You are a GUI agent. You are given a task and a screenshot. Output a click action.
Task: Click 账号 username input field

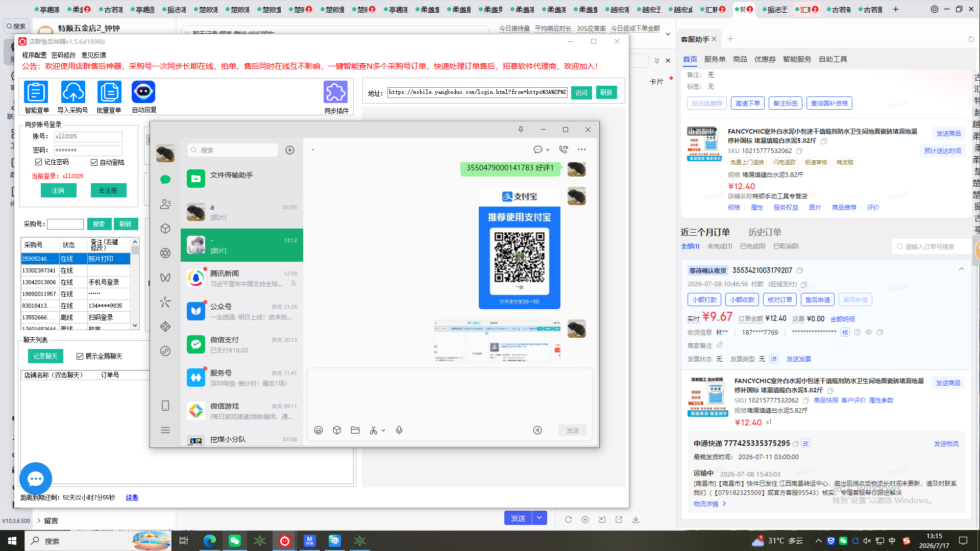[88, 136]
